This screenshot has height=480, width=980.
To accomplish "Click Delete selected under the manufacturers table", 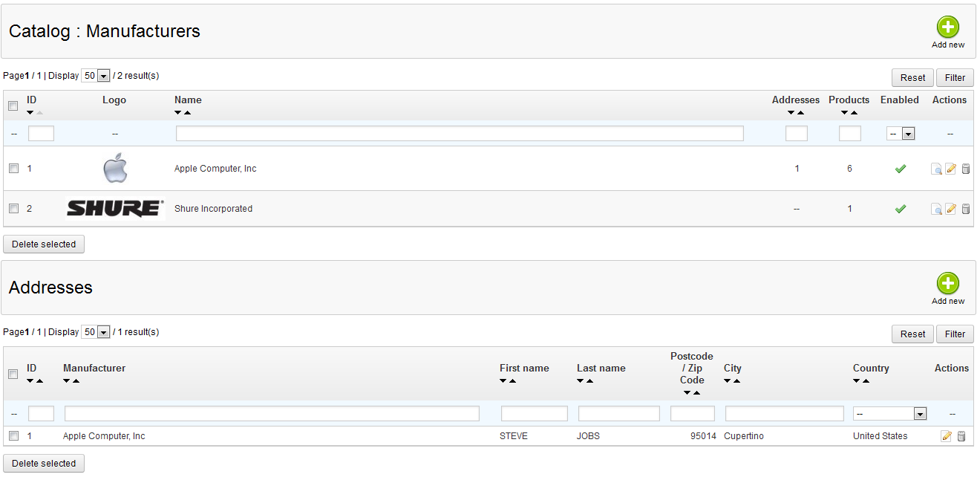I will click(x=44, y=244).
